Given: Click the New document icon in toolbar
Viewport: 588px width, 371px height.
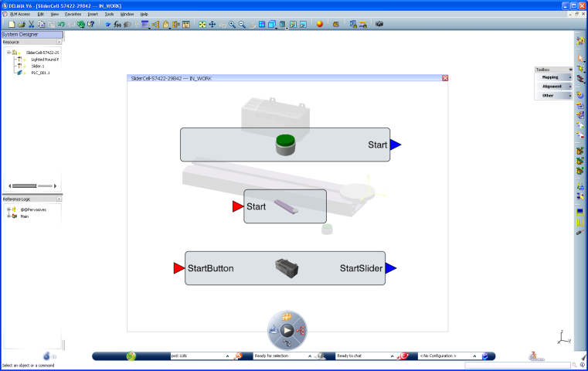Looking at the screenshot, I should [x=12, y=25].
